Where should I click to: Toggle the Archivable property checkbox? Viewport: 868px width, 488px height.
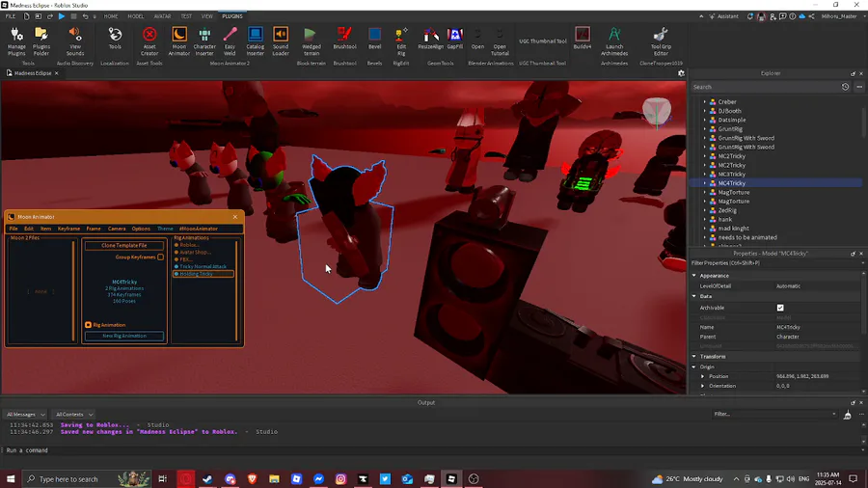[x=780, y=308]
